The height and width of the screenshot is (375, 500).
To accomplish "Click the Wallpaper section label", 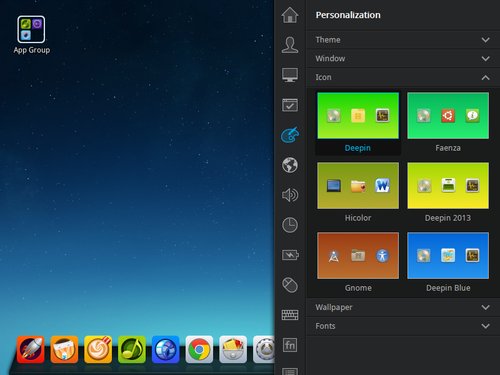I will click(334, 307).
